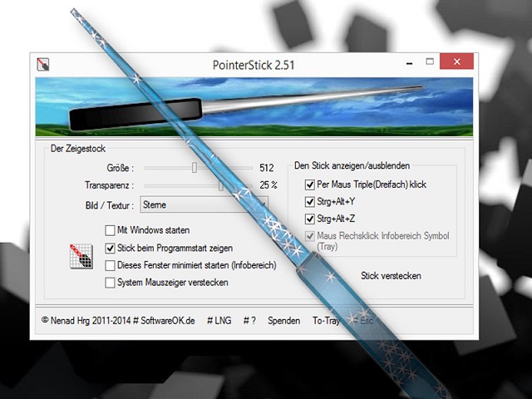Click the Spenden donate link
The height and width of the screenshot is (399, 532).
(284, 321)
